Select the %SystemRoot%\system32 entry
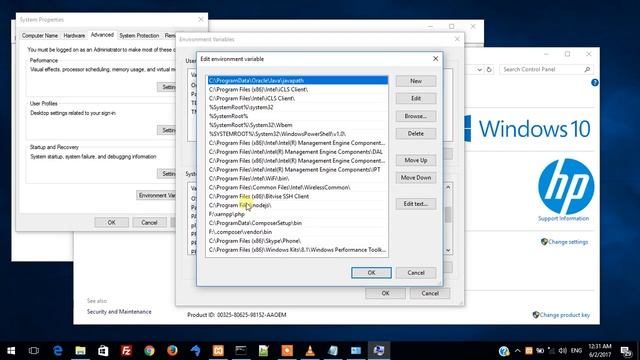Viewport: 640px width, 360px height. 298,107
